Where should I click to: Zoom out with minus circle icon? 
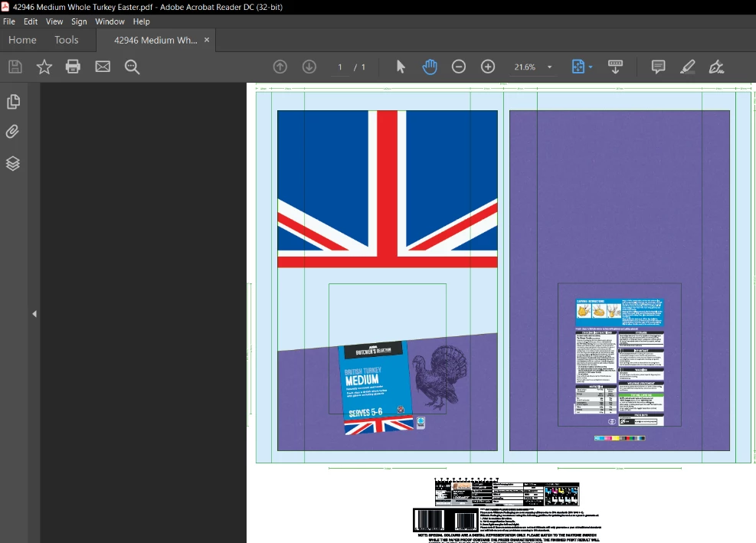tap(459, 67)
